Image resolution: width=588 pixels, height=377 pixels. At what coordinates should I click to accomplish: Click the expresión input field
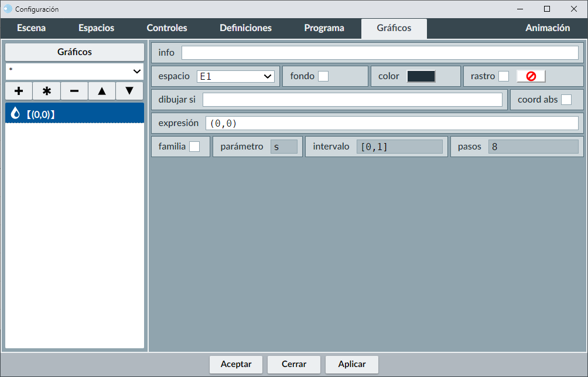point(391,123)
